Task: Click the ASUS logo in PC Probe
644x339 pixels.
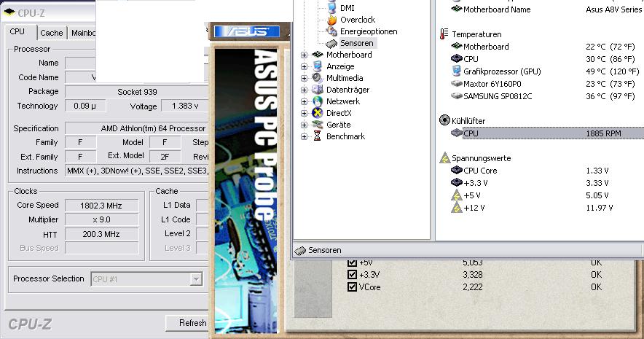Action: click(247, 31)
